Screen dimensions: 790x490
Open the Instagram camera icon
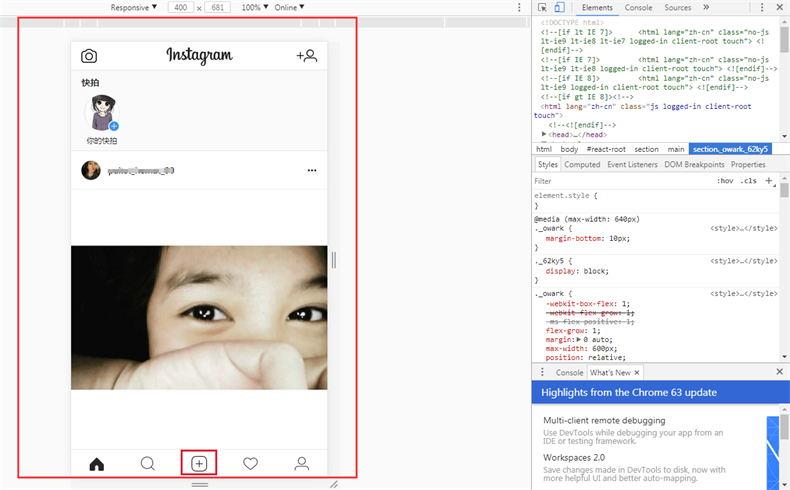point(89,56)
